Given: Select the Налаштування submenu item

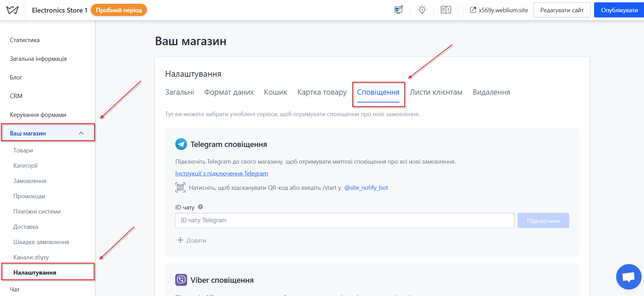Looking at the screenshot, I should coord(35,273).
